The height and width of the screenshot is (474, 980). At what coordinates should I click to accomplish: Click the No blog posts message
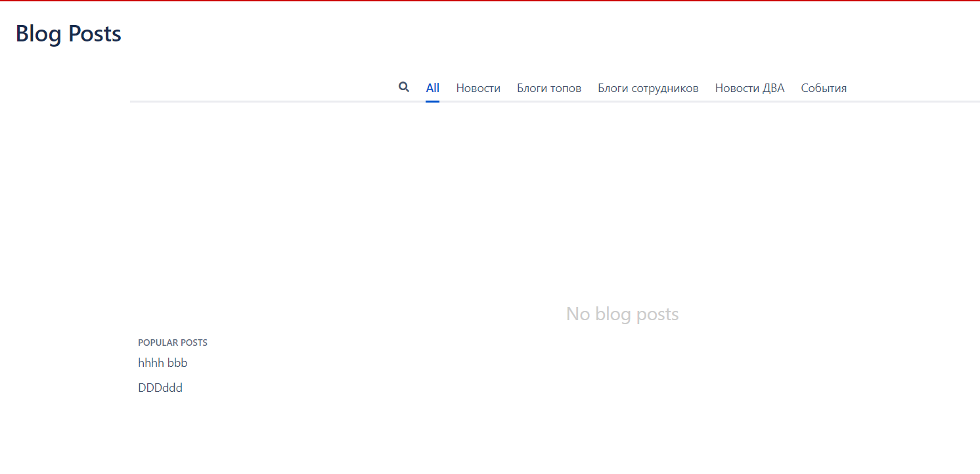[x=622, y=314]
